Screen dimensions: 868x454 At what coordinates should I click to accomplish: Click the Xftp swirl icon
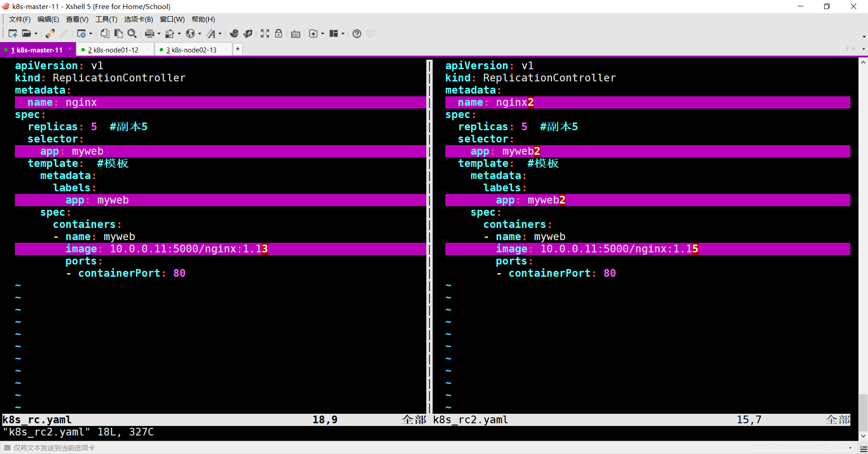pos(234,33)
